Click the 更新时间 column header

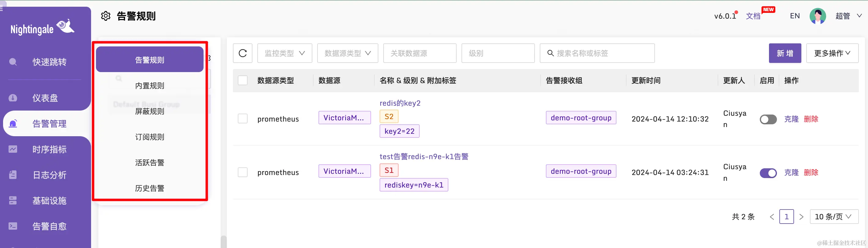645,80
